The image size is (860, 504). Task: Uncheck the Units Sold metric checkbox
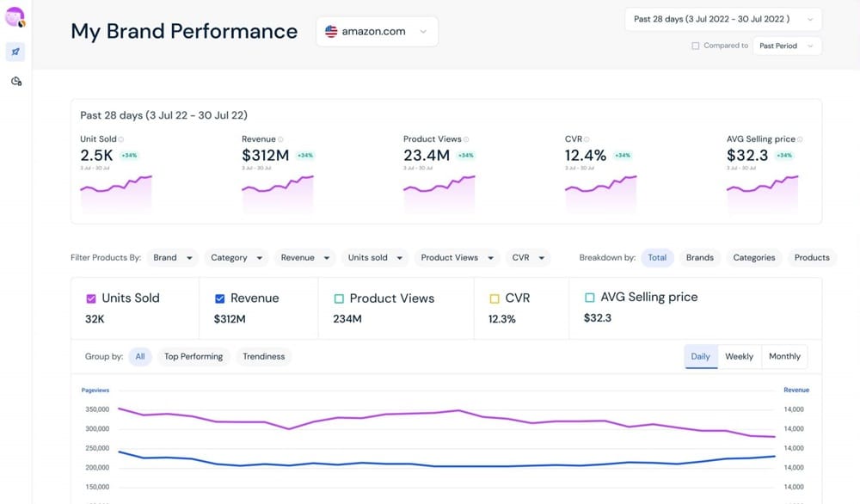pyautogui.click(x=90, y=298)
